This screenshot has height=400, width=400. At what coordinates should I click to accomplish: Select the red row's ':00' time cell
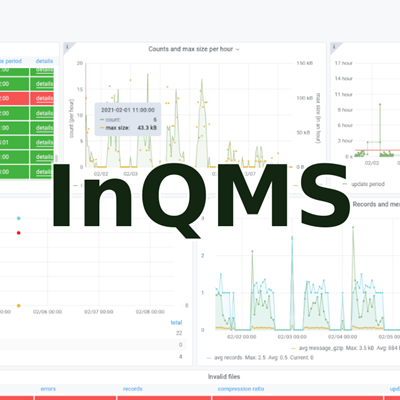(x=14, y=98)
